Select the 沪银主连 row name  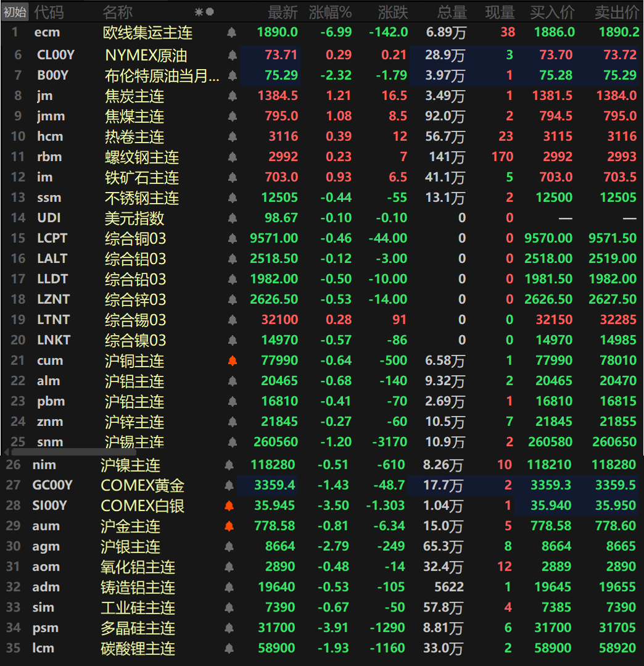pos(130,546)
